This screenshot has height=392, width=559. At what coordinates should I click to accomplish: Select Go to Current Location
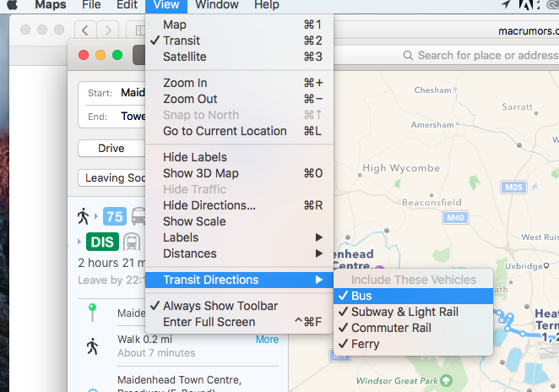pyautogui.click(x=239, y=131)
